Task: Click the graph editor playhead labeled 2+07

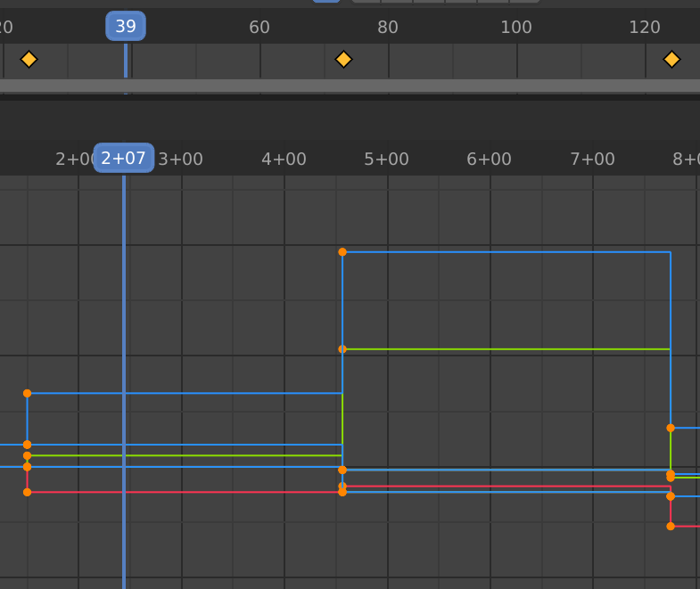Action: 124,158
